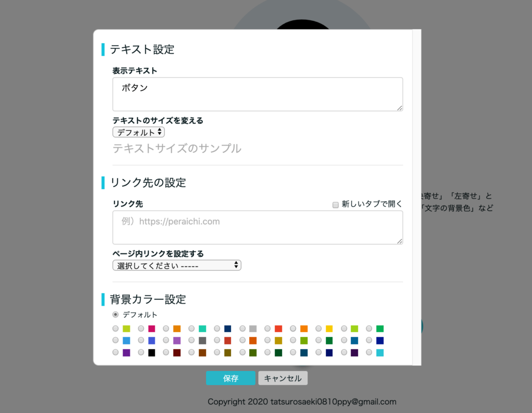Image resolution: width=532 pixels, height=413 pixels.
Task: Click the blue save button
Action: click(x=231, y=378)
